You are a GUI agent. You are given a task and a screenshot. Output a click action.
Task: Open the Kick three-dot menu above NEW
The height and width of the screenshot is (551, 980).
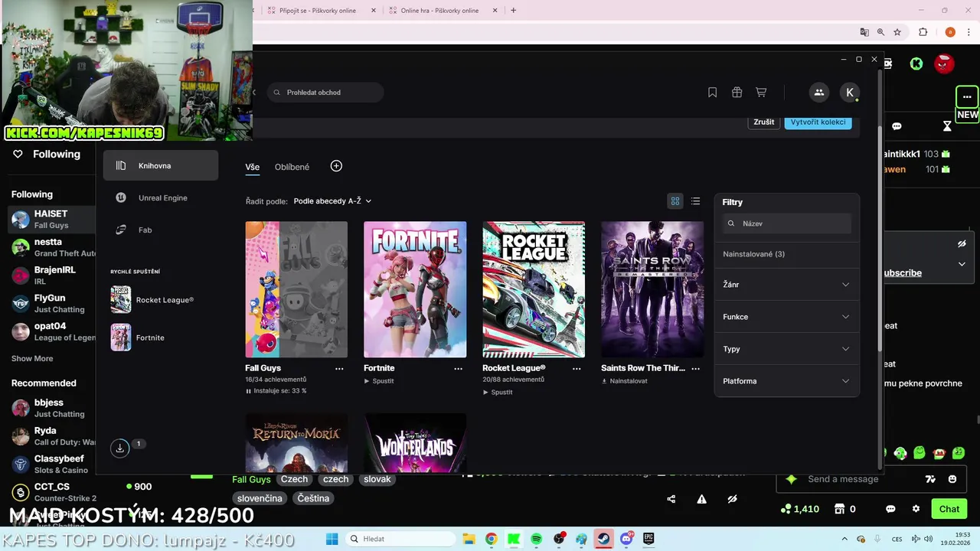(x=967, y=97)
